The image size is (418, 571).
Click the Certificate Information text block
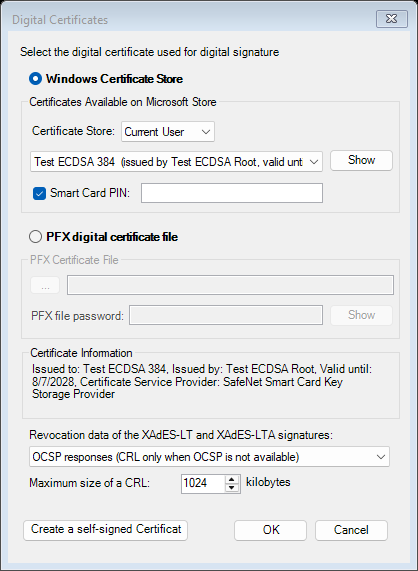click(x=202, y=382)
